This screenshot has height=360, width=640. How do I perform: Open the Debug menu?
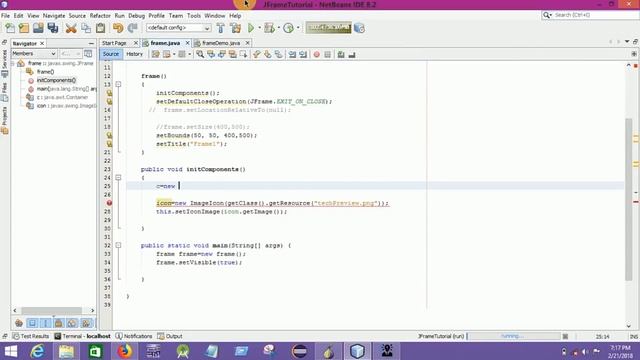coord(136,16)
